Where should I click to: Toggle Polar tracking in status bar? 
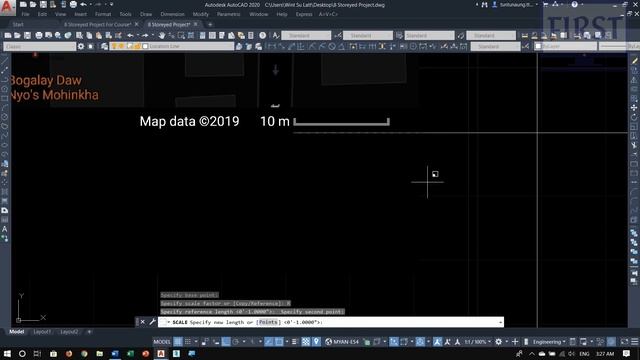tap(236, 342)
